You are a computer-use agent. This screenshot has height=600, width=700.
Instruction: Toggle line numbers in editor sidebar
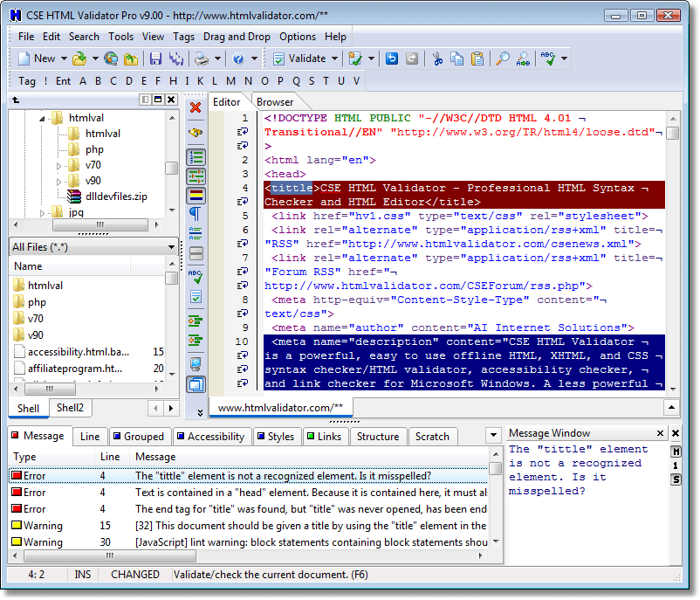(196, 157)
